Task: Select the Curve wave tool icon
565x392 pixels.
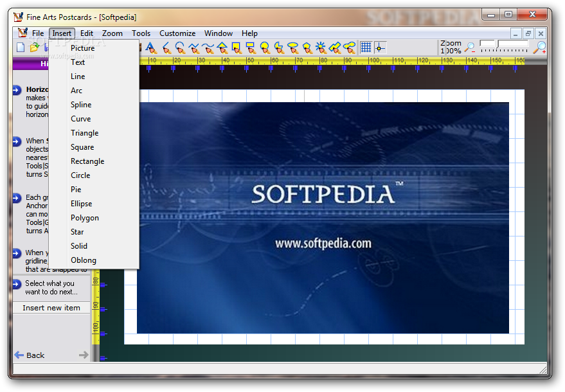Action: 208,48
